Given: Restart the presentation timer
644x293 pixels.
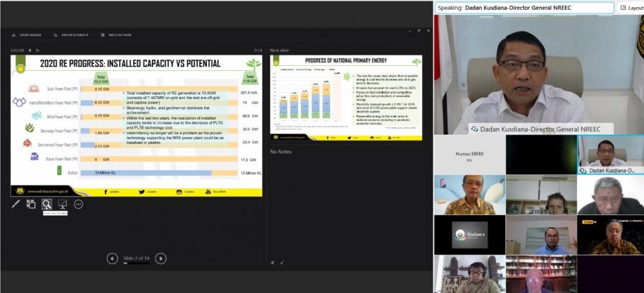Looking at the screenshot, I should (37, 50).
